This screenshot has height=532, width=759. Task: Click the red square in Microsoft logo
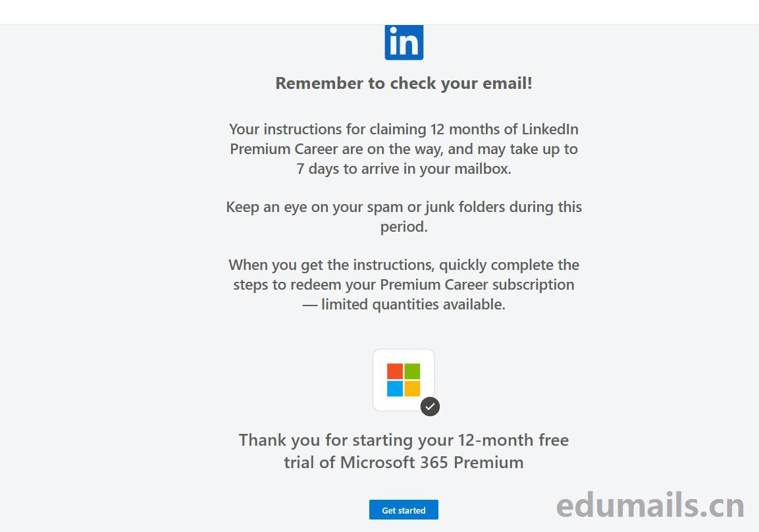pos(395,371)
